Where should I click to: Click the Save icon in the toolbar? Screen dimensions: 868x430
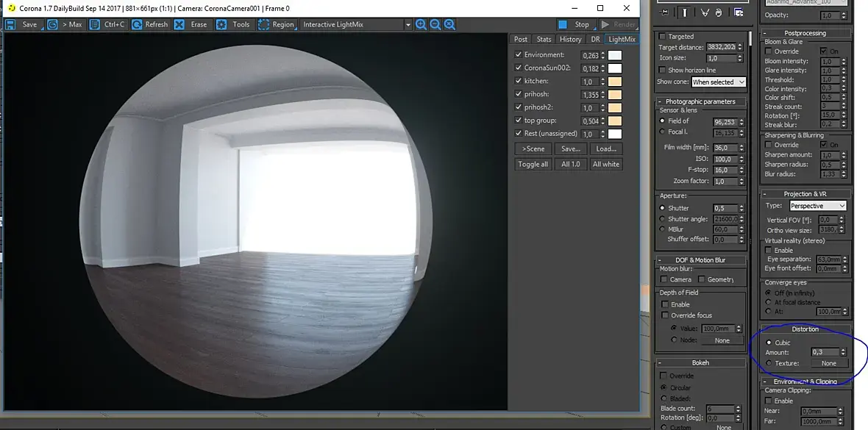coord(10,24)
